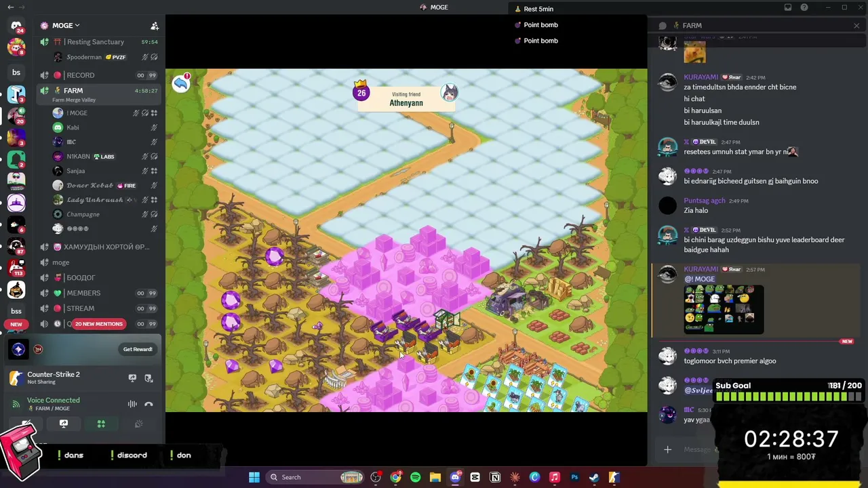Join the STREAM voice channel

click(100, 308)
